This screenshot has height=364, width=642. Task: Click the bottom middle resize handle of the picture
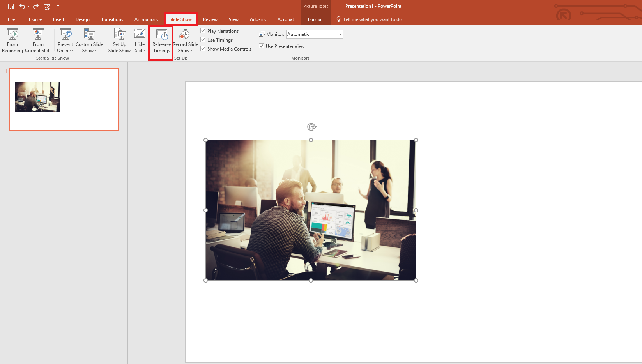tap(311, 280)
